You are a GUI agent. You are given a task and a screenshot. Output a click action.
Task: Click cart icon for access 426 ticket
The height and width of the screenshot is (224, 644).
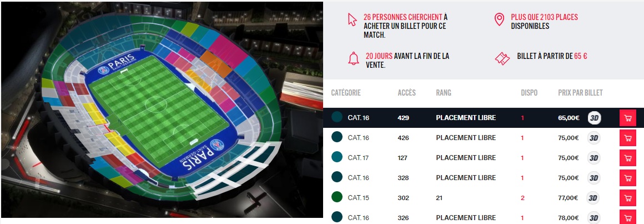(x=627, y=138)
